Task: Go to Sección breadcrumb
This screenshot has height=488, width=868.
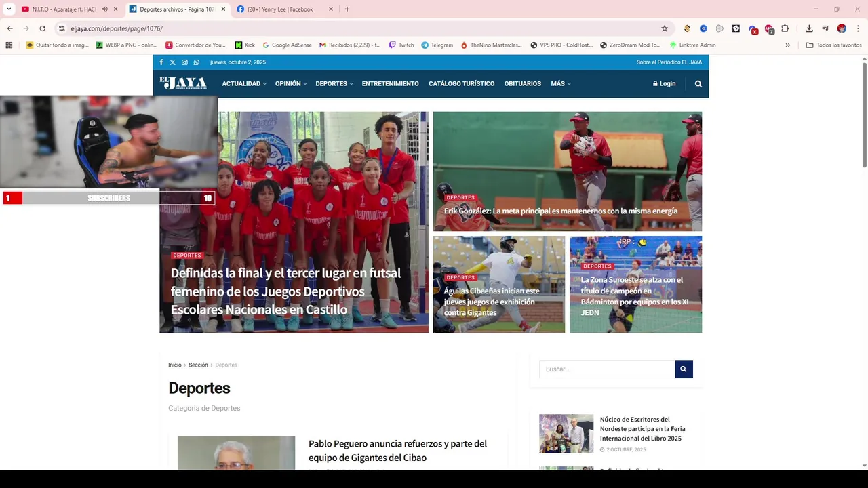Action: coord(198,365)
